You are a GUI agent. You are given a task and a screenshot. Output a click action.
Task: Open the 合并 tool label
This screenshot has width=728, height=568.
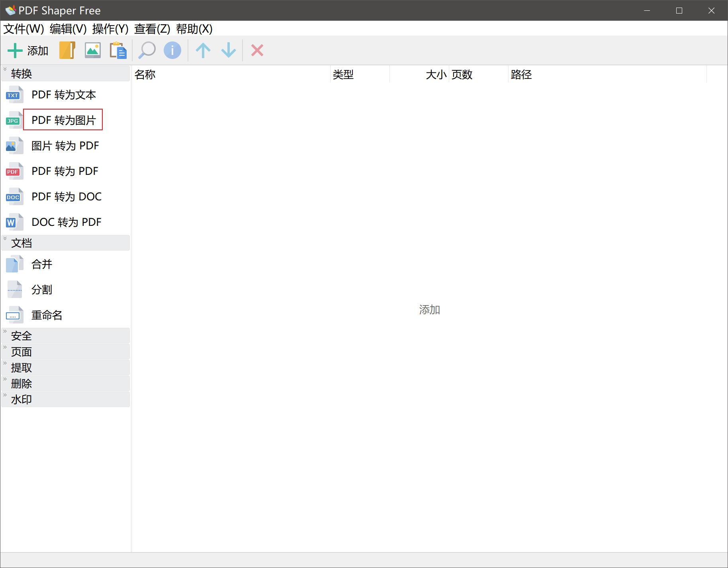click(x=42, y=264)
